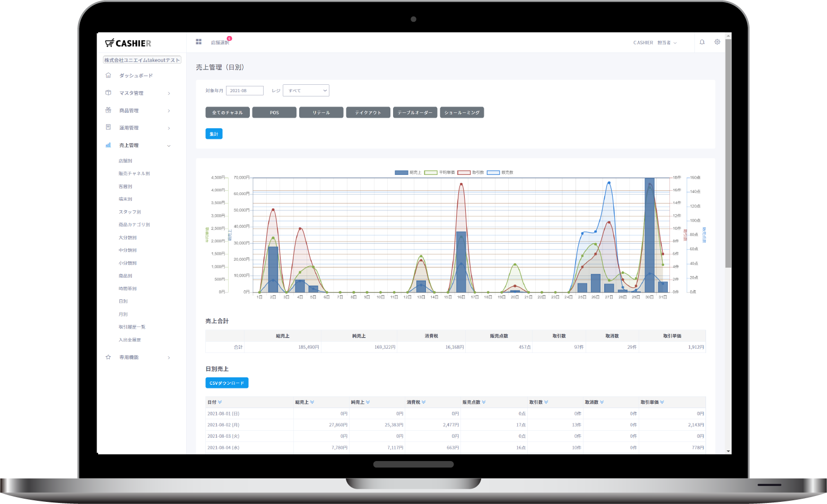
Task: Open 日別 sales report link
Action: [x=123, y=301]
